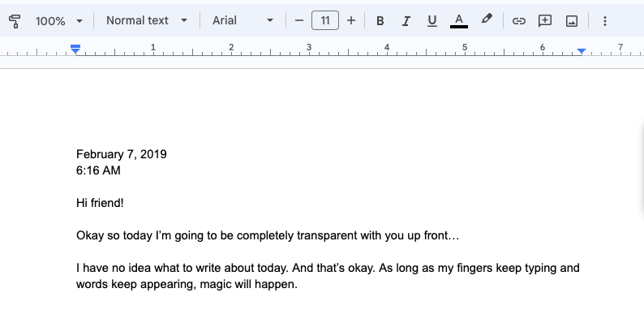Click the insert image icon
The height and width of the screenshot is (310, 644).
572,20
